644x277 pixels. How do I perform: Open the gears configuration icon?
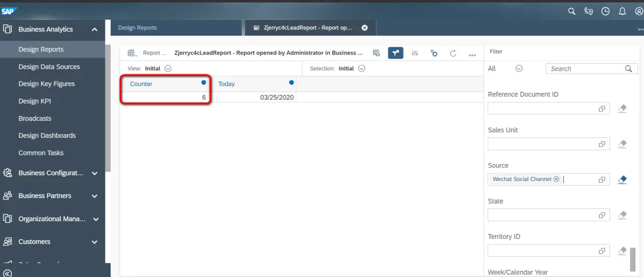tap(434, 53)
